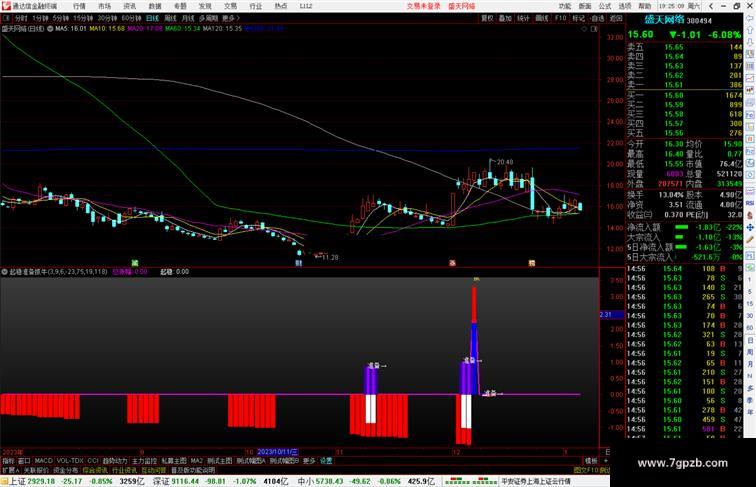
Task: Switch indicator to 趋势动力
Action: (x=115, y=461)
